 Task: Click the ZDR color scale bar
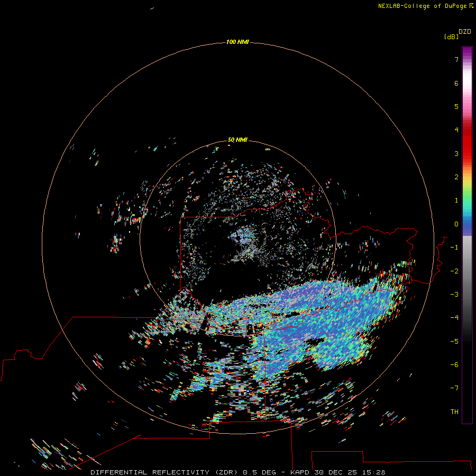467,235
